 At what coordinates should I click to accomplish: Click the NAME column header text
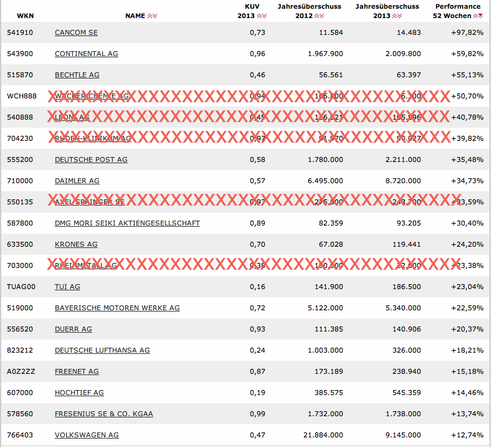click(135, 16)
